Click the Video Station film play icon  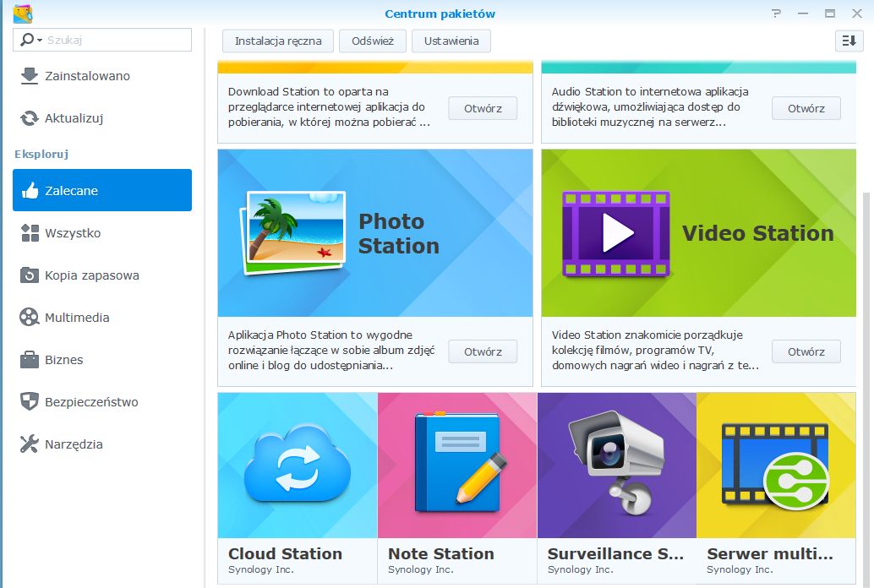point(616,234)
